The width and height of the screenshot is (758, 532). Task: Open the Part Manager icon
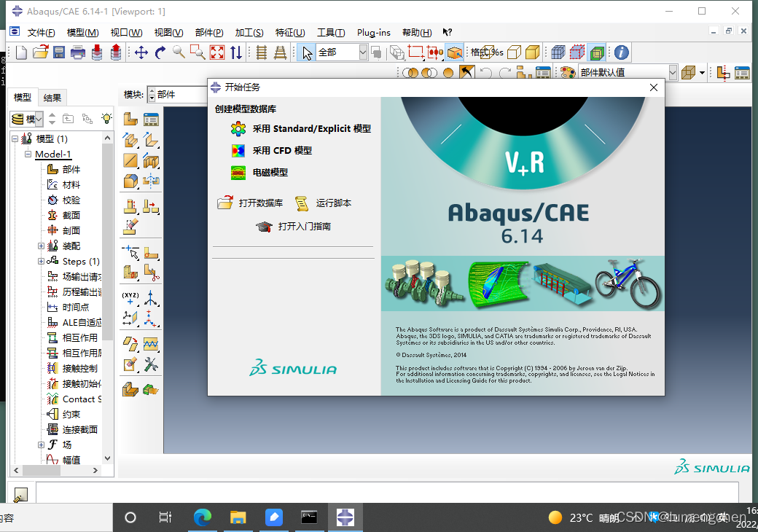(151, 120)
